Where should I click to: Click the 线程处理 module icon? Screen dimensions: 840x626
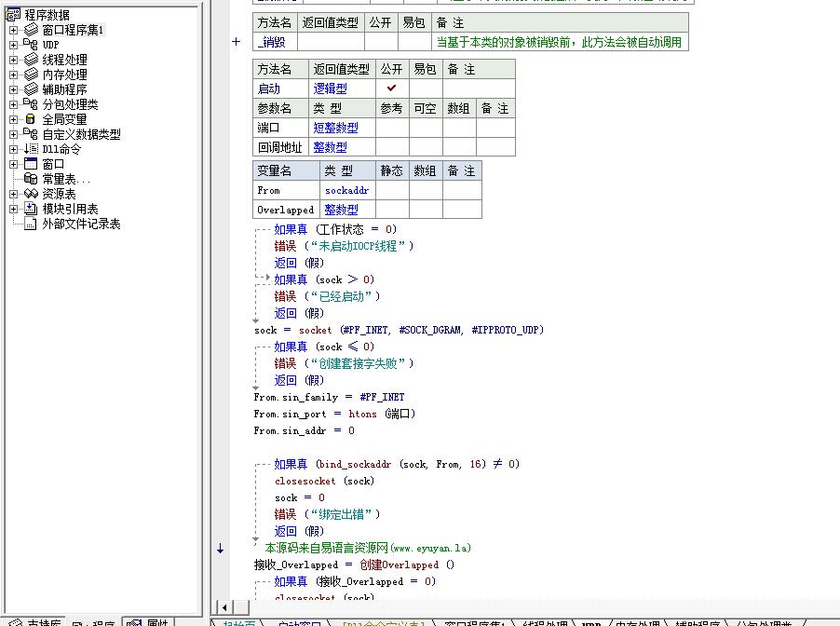click(31, 60)
